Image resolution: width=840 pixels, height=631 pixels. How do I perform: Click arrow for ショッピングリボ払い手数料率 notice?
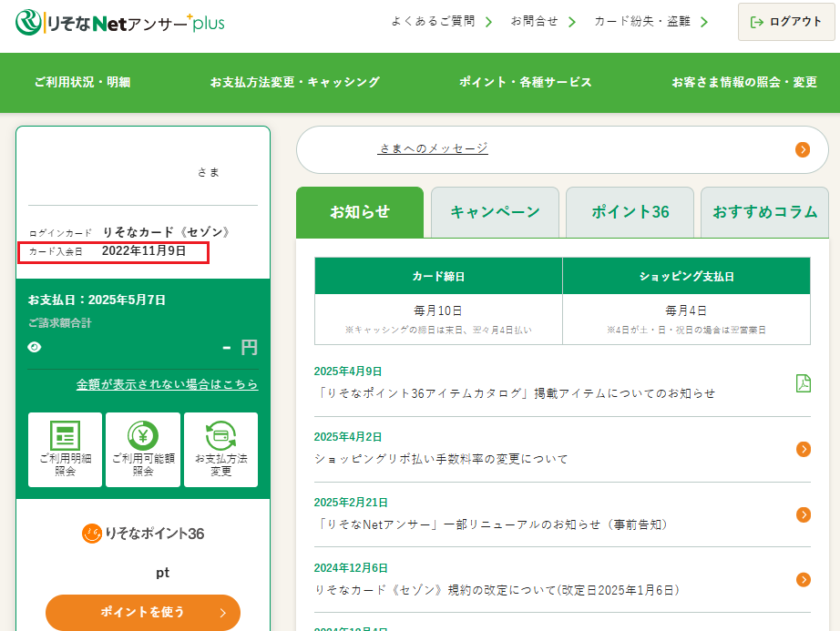click(803, 449)
